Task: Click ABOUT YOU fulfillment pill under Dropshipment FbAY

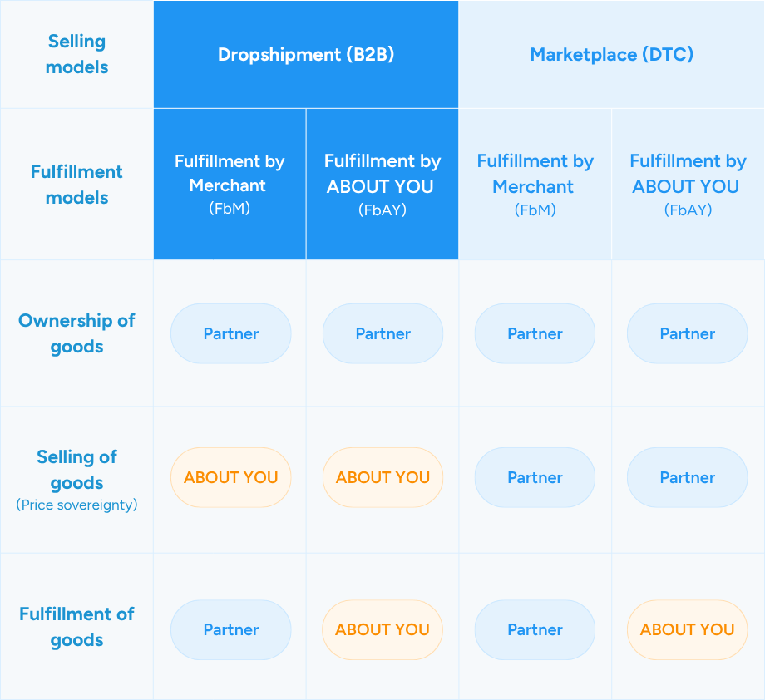Action: click(x=382, y=630)
